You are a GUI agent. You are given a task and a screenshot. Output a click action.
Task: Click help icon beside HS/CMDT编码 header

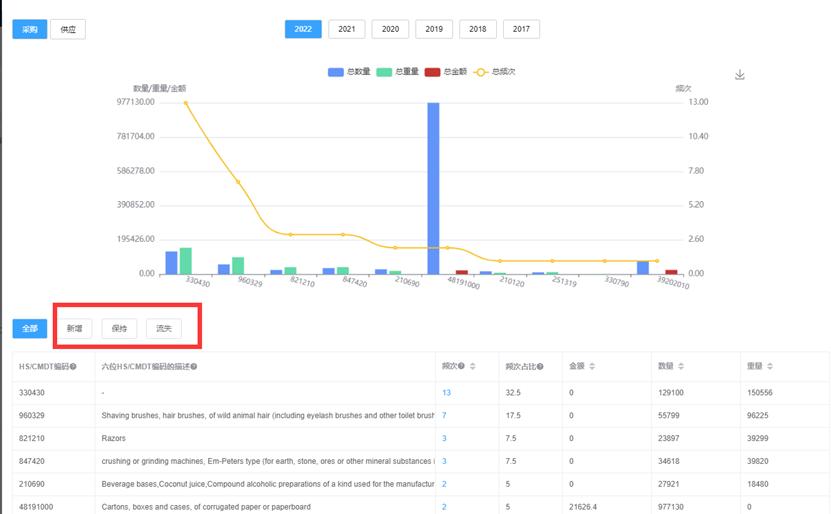point(73,366)
